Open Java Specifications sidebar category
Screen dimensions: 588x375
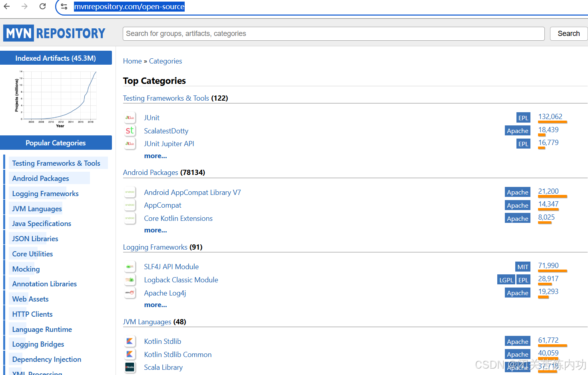coord(42,224)
